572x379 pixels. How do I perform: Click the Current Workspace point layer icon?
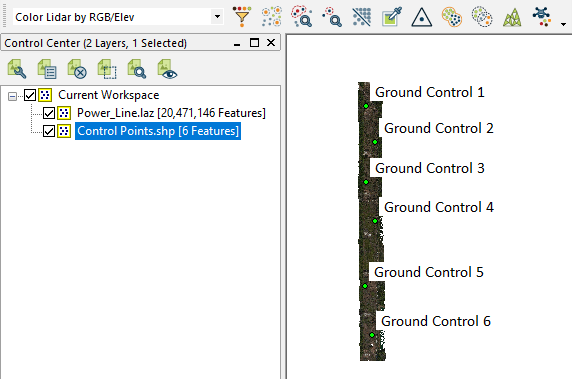pyautogui.click(x=45, y=95)
